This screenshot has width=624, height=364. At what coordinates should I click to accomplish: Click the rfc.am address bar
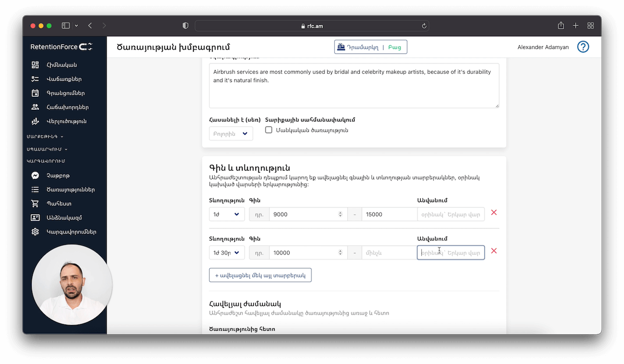tap(312, 25)
